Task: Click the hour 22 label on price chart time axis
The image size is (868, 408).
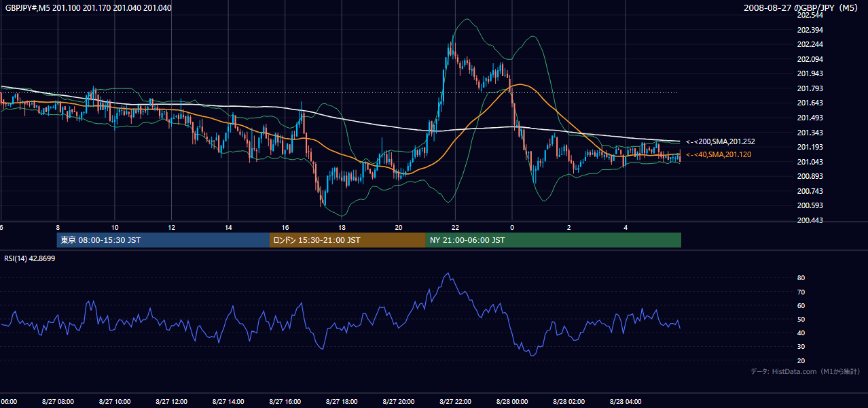Action: click(456, 228)
